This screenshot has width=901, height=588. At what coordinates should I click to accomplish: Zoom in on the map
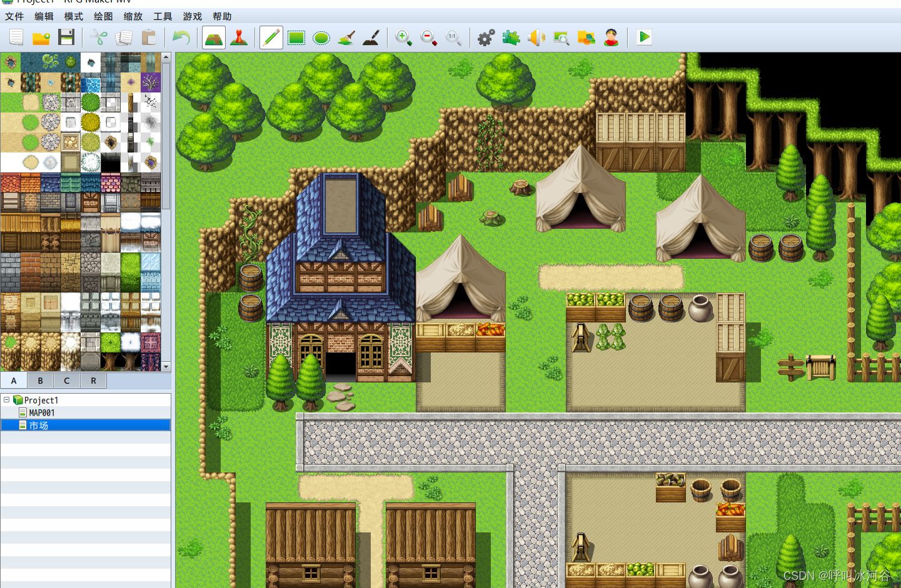click(x=404, y=37)
